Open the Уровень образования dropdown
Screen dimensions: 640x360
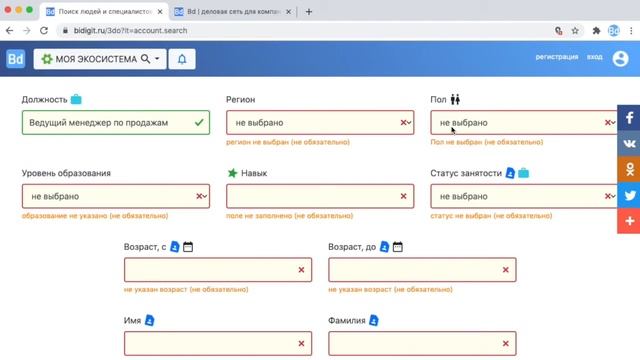click(x=116, y=196)
